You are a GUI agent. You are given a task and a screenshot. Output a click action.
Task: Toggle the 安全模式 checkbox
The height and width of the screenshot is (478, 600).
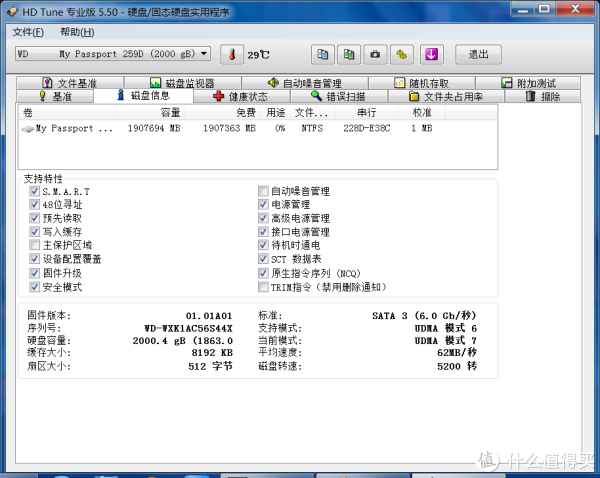coord(34,287)
